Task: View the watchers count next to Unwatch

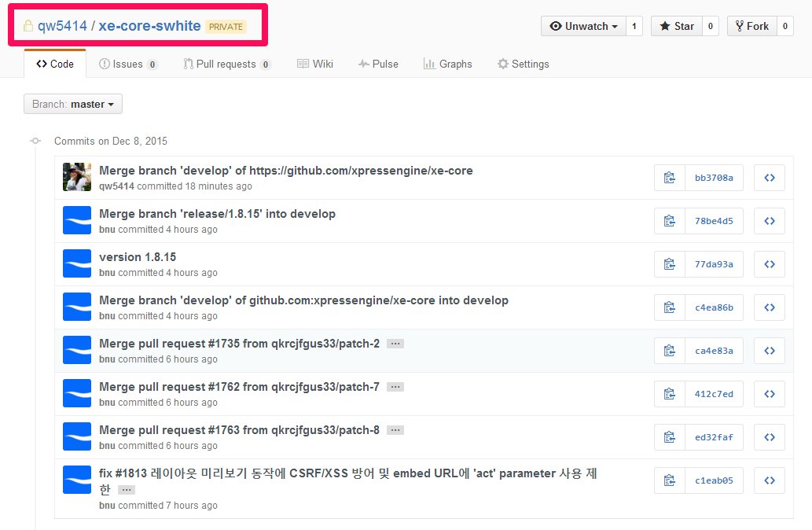Action: tap(634, 26)
